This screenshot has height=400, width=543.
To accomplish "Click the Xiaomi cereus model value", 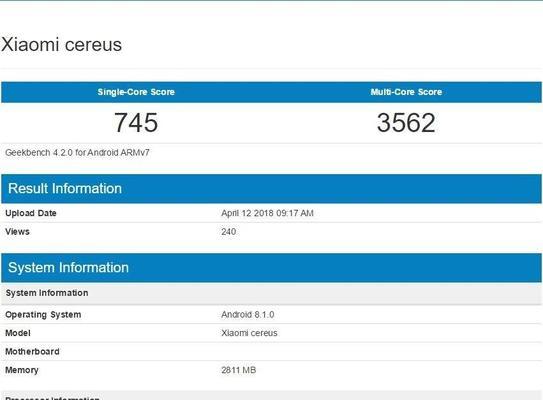I will tap(249, 333).
